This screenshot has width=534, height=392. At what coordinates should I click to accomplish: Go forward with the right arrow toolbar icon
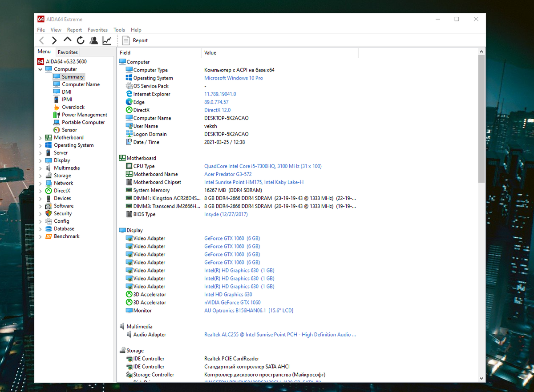point(54,40)
